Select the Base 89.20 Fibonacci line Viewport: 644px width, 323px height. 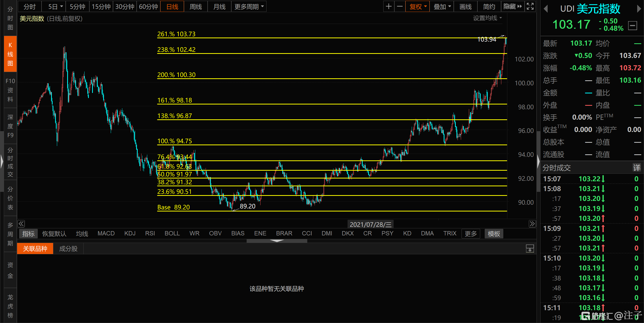pyautogui.click(x=332, y=211)
